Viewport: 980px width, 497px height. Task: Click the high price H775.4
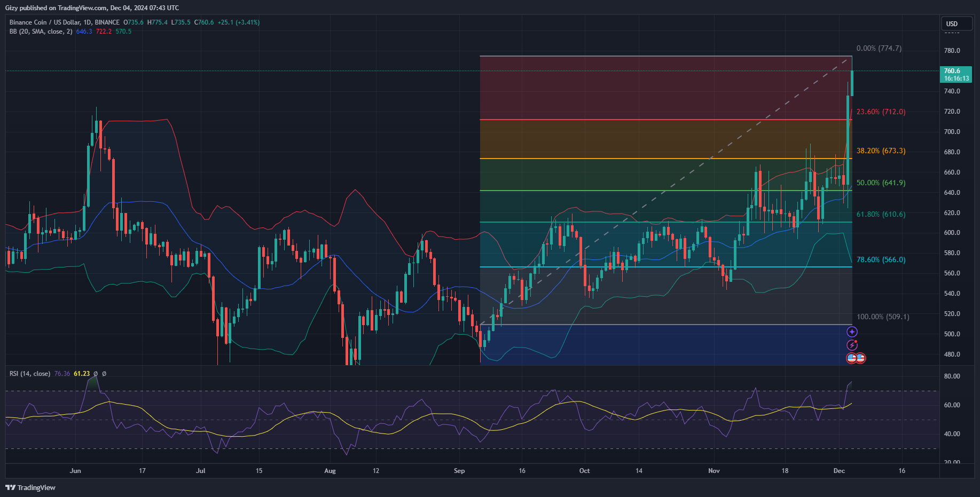(x=158, y=22)
